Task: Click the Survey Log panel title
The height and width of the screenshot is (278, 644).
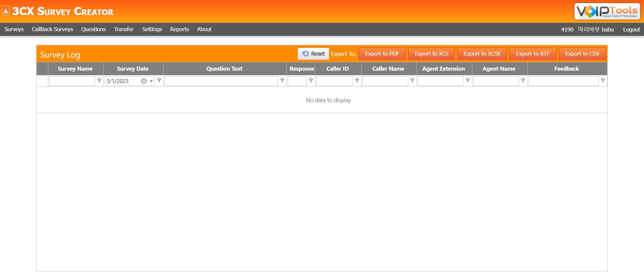Action: (x=60, y=55)
